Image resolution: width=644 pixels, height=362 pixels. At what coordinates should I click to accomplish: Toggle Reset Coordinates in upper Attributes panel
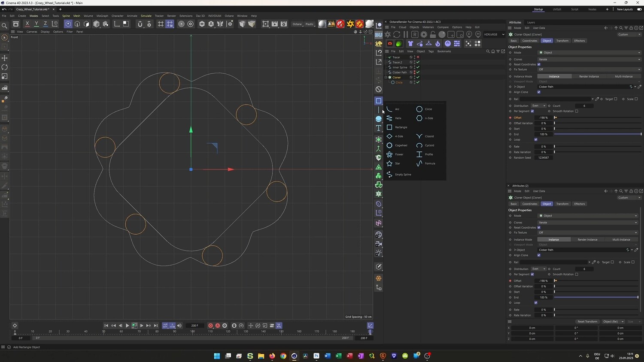539,64
